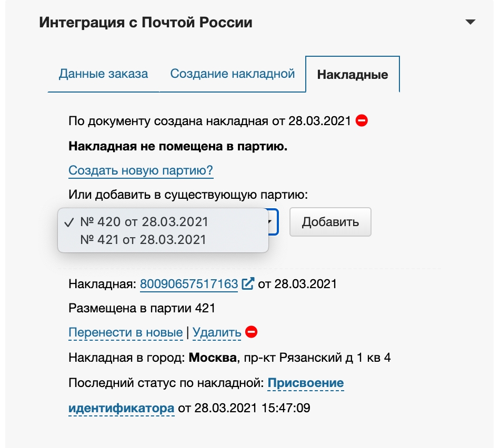Open the Создание накладной tab

[232, 74]
